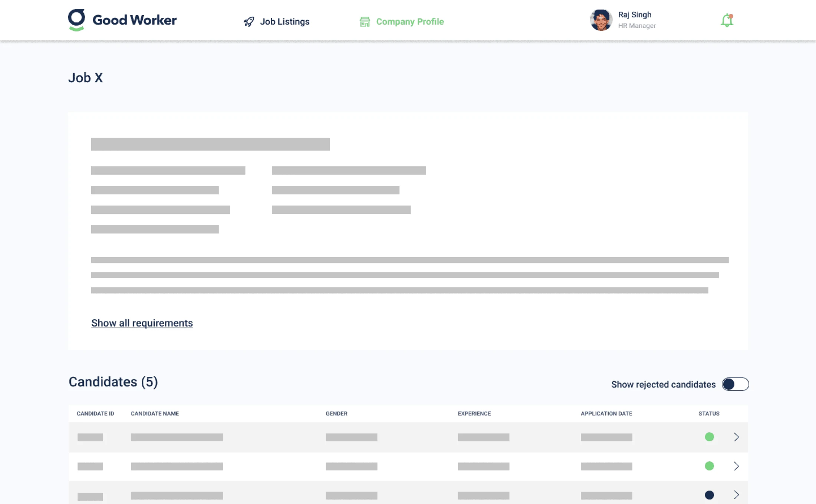Click the Good Worker logo
The width and height of the screenshot is (816, 504).
[x=122, y=20]
